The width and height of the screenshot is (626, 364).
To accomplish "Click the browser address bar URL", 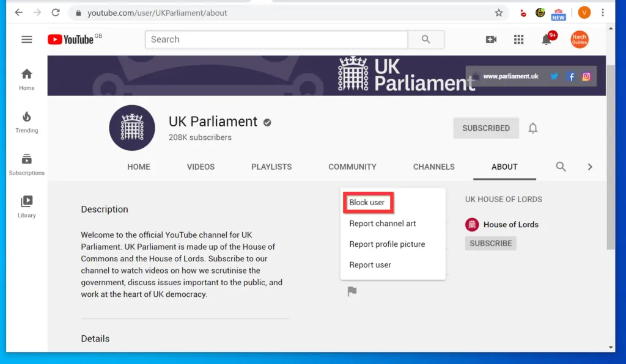I will pos(157,13).
